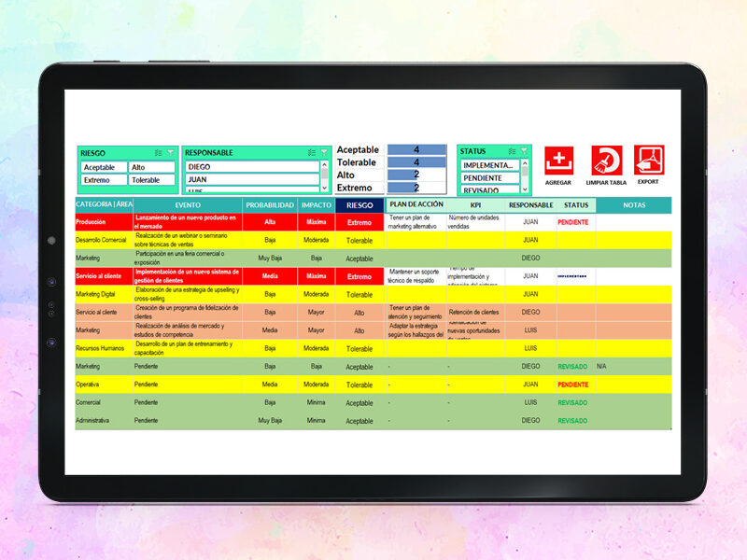
Task: Select the Elaboración de una estrategia de upselling cell
Action: point(188,294)
